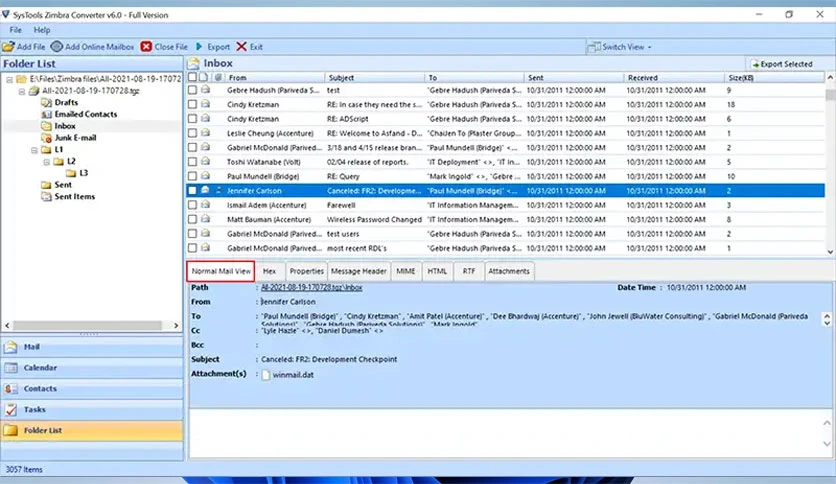Click the attachment column header icon
The image size is (836, 484).
click(x=218, y=77)
